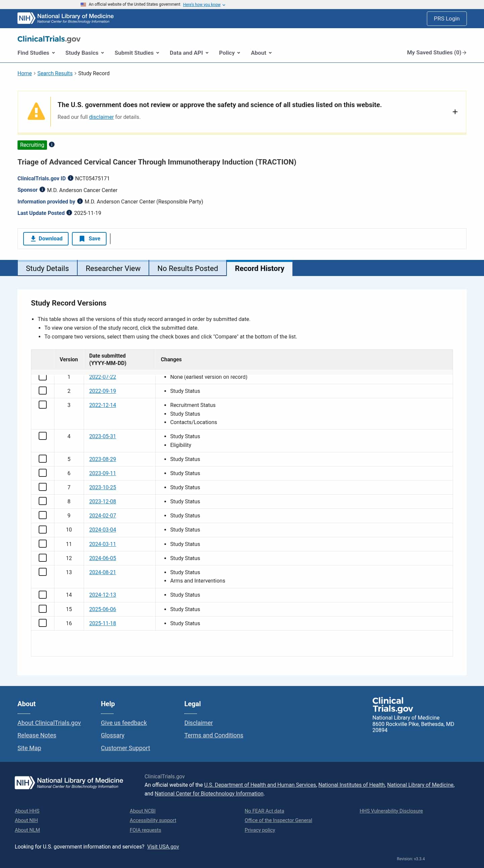This screenshot has height=868, width=484.
Task: Open the Researcher View tab
Action: [113, 268]
